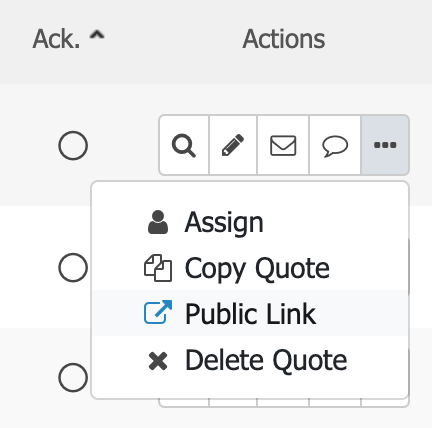Select the acknowledgement circle in the first row
This screenshot has width=432, height=428.
[73, 145]
